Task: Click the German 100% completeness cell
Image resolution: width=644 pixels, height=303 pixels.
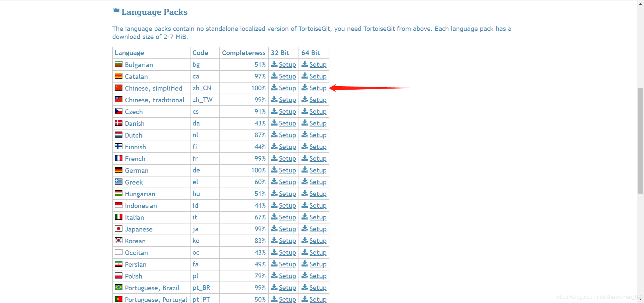Action: [244, 170]
